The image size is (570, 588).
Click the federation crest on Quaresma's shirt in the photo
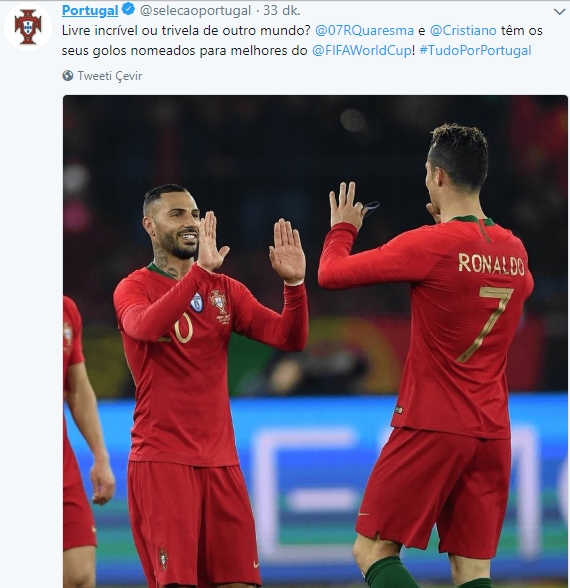219,304
